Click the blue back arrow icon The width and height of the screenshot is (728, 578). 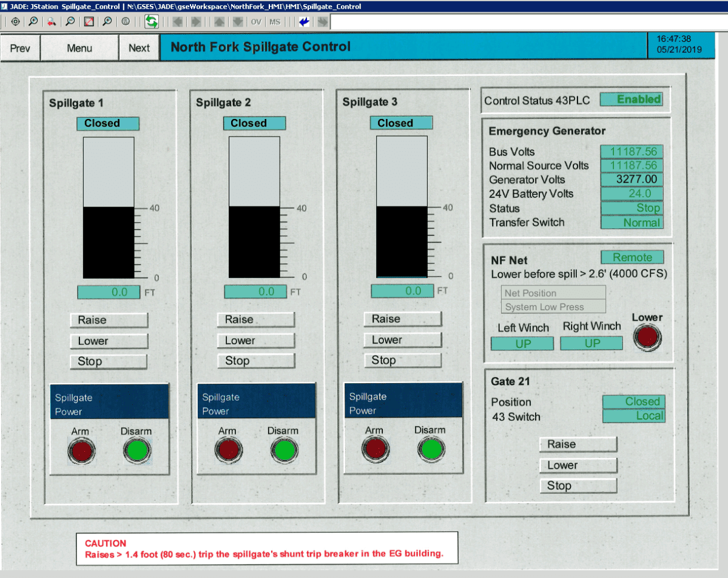coord(304,21)
